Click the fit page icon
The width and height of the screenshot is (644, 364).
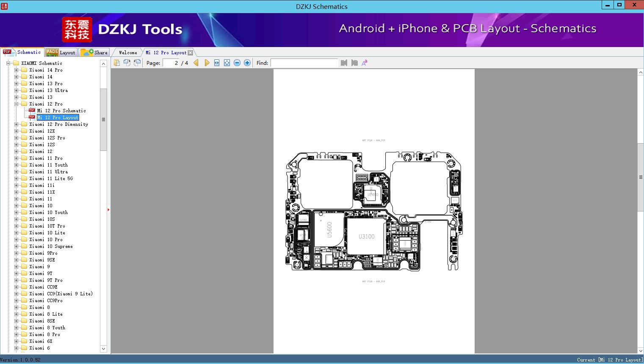coord(227,63)
